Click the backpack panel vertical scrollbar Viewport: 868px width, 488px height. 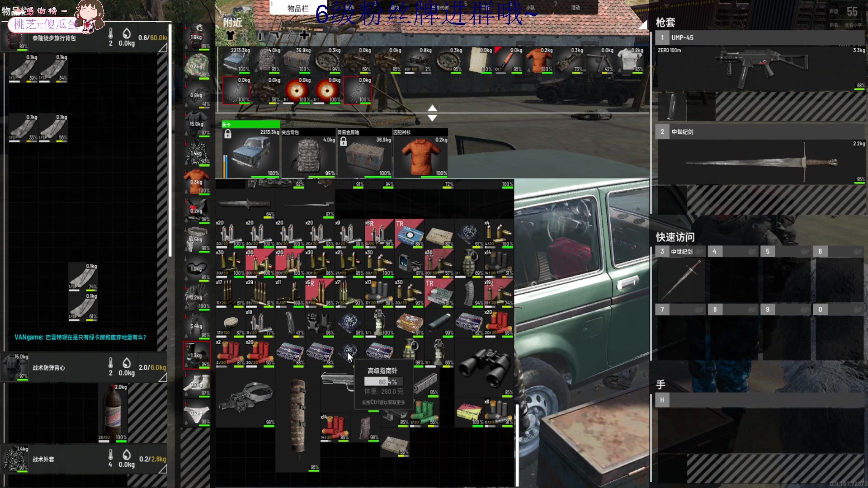(x=170, y=140)
